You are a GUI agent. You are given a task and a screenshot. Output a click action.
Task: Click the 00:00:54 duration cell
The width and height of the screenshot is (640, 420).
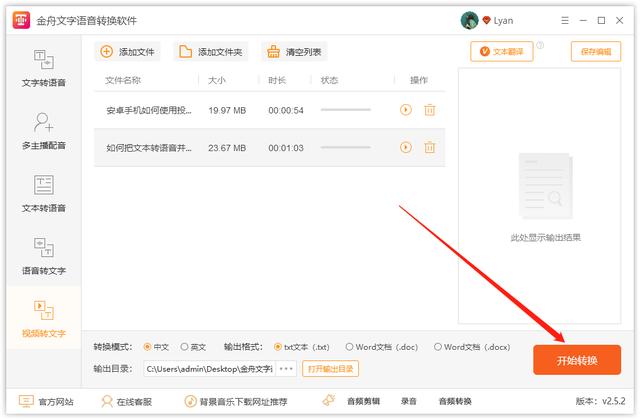286,110
